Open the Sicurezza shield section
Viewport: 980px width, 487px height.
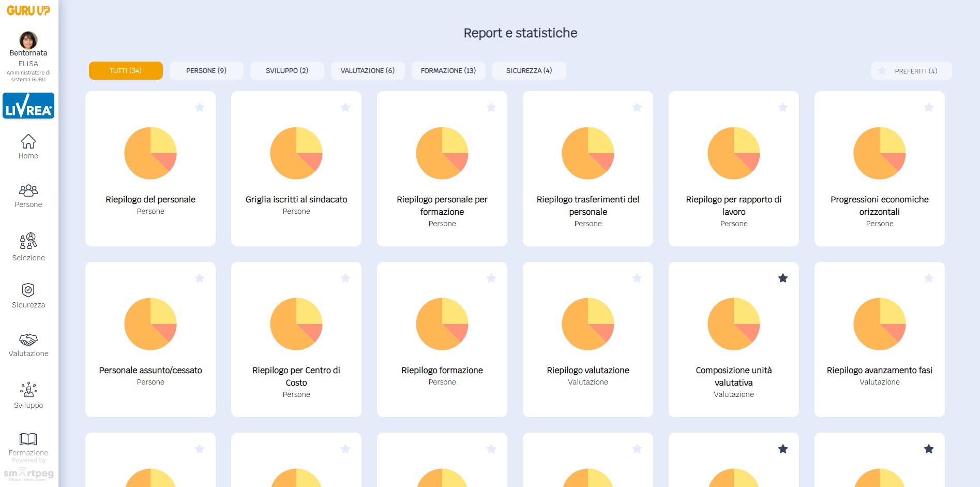pyautogui.click(x=28, y=296)
